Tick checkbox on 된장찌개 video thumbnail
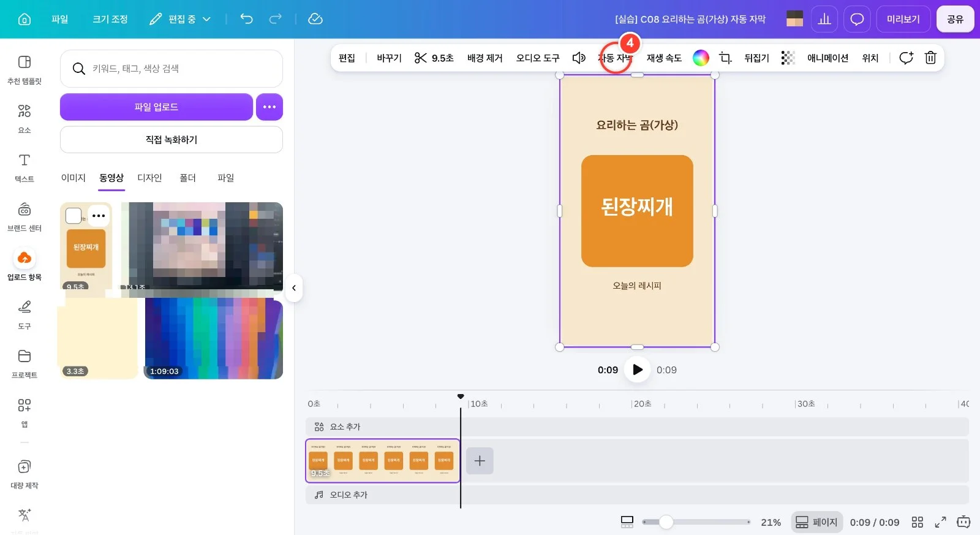980x535 pixels. tap(73, 216)
